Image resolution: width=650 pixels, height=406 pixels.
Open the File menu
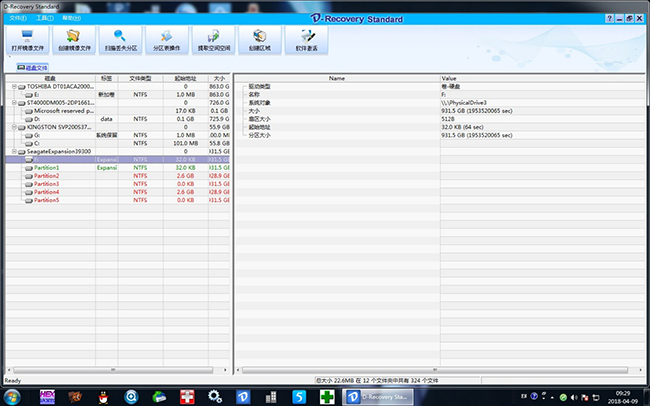(17, 18)
